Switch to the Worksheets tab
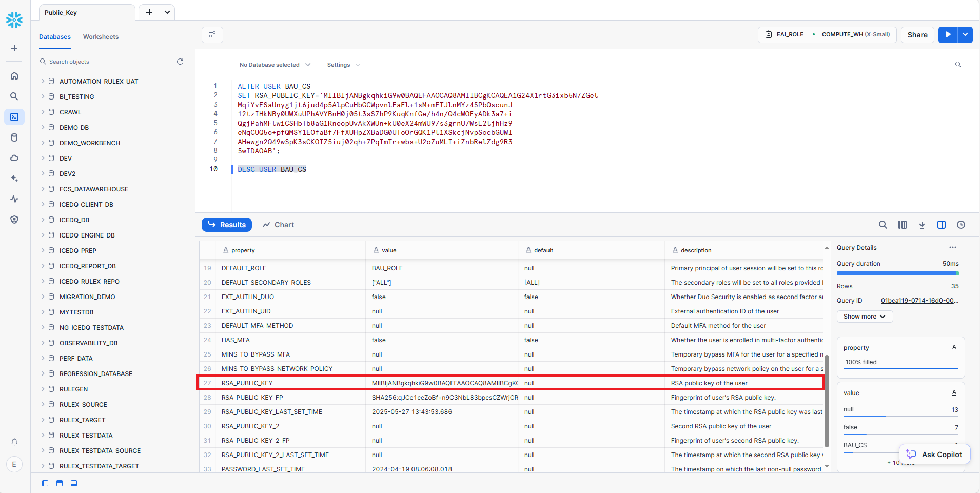Viewport: 980px width, 493px height. 101,36
